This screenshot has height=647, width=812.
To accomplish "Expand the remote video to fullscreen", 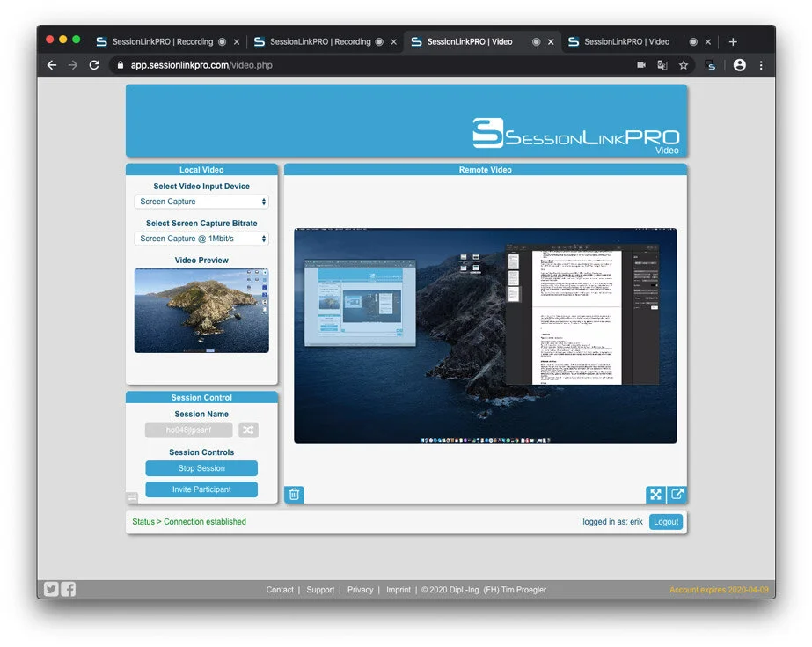I will pos(655,494).
